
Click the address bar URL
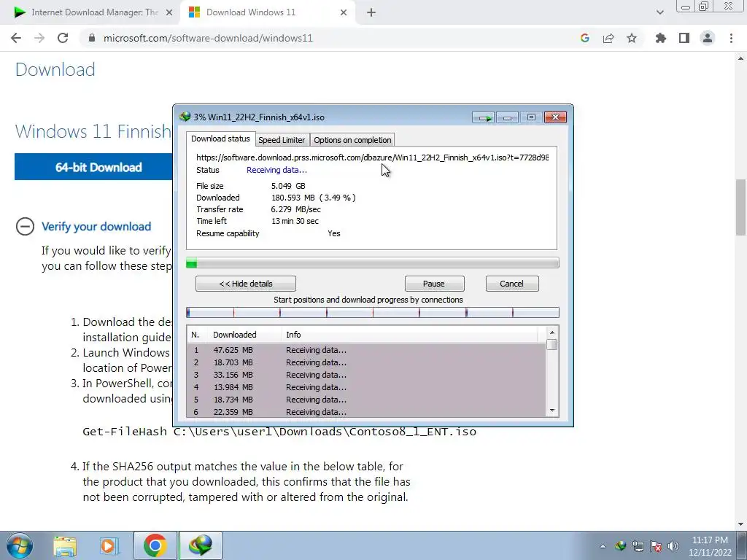[x=208, y=38]
